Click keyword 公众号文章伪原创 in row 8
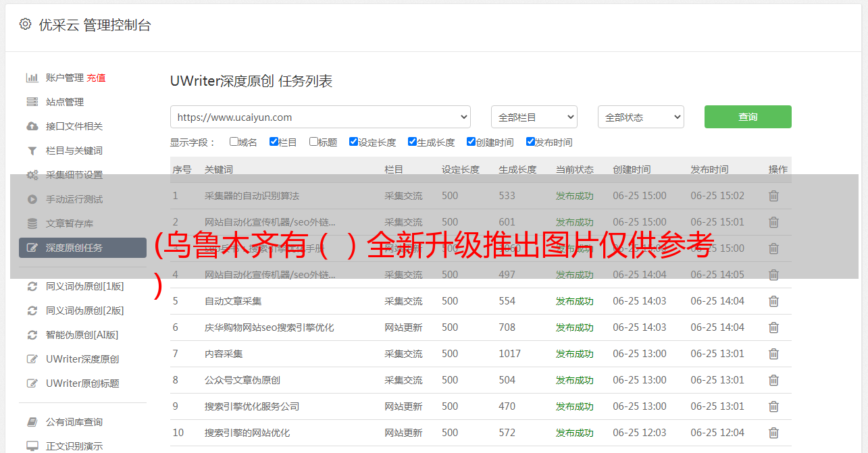This screenshot has height=453, width=868. (x=242, y=380)
